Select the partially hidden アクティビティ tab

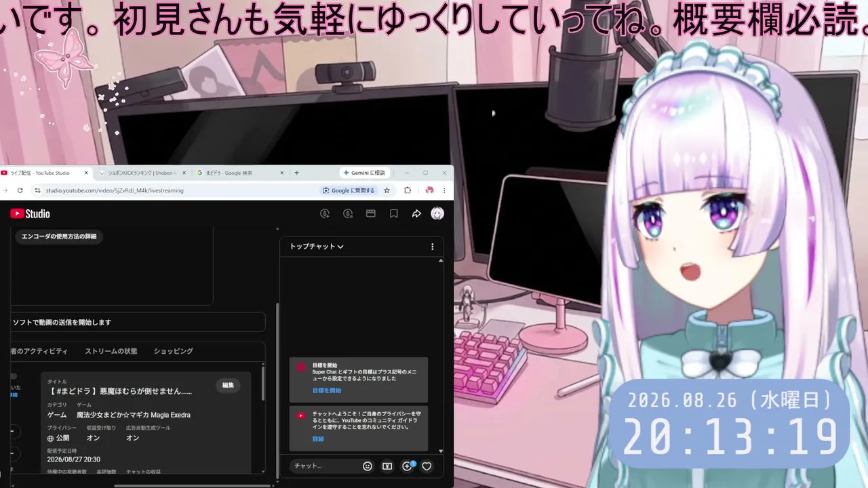40,351
